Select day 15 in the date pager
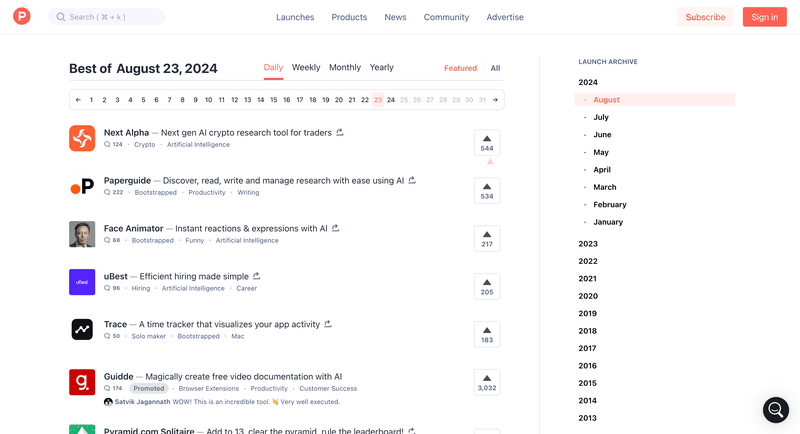Screen dimensions: 800x434 coord(273,100)
